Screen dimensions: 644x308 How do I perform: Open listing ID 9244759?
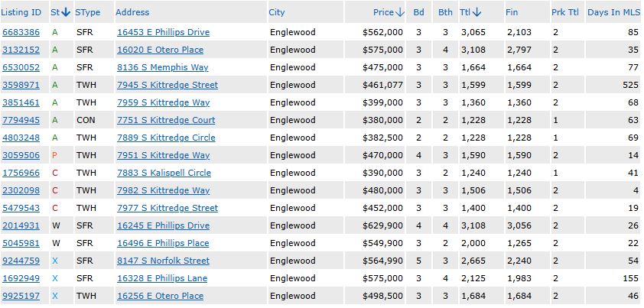21,261
